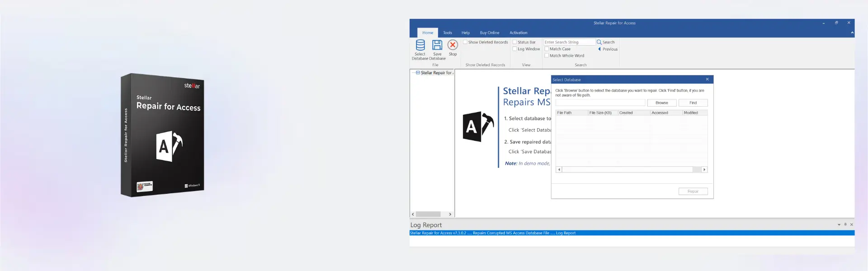Click the right arrow of dialog file list scrollbar
868x271 pixels.
(x=704, y=169)
